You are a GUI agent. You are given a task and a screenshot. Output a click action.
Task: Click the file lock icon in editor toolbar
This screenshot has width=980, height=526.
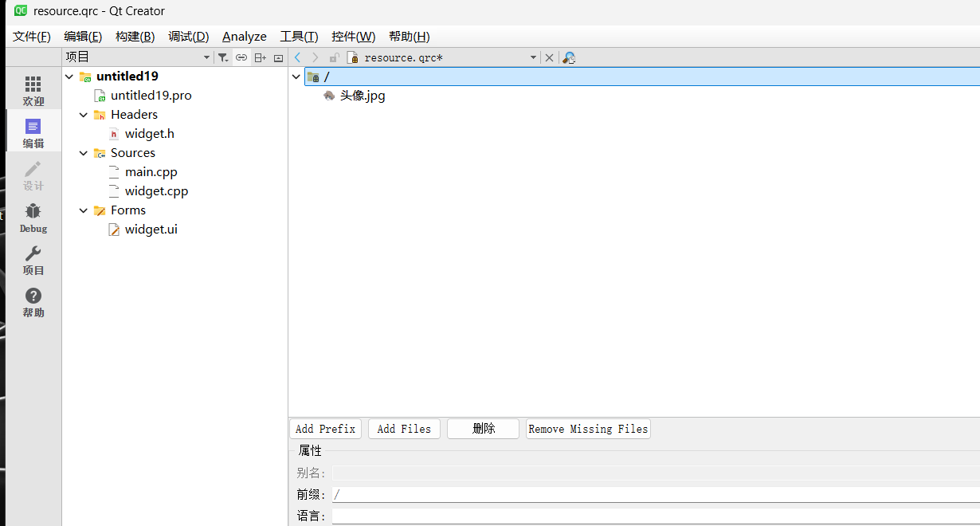pyautogui.click(x=334, y=57)
